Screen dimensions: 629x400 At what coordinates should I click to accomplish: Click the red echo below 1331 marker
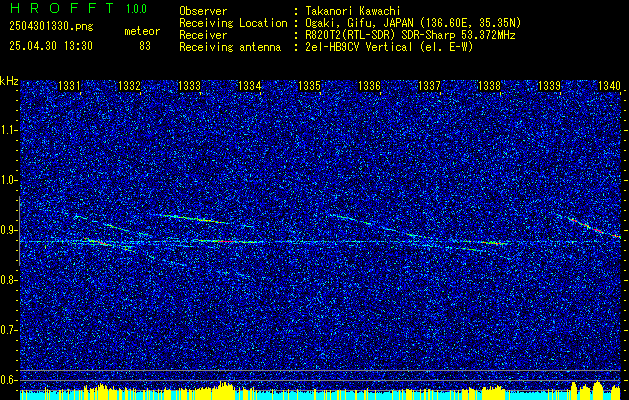96,242
